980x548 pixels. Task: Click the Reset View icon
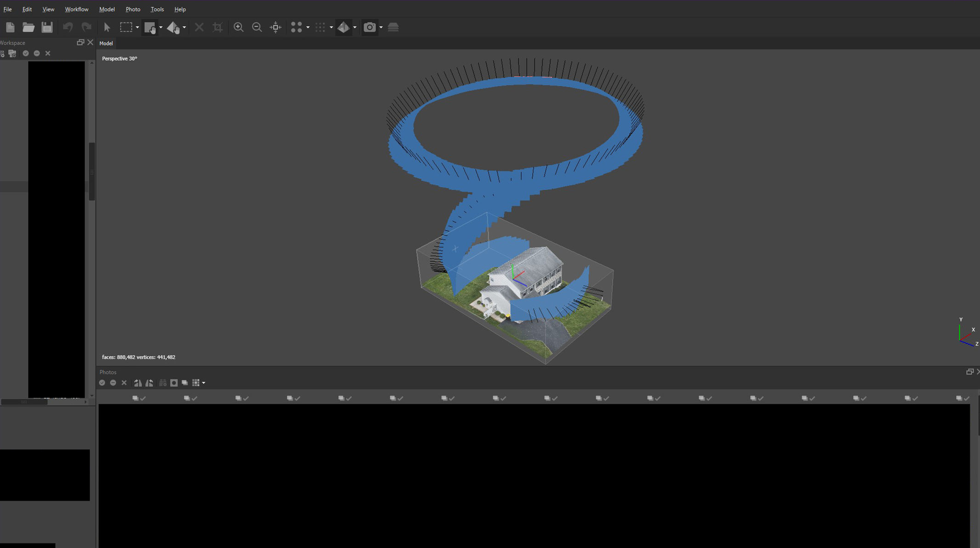pos(275,28)
